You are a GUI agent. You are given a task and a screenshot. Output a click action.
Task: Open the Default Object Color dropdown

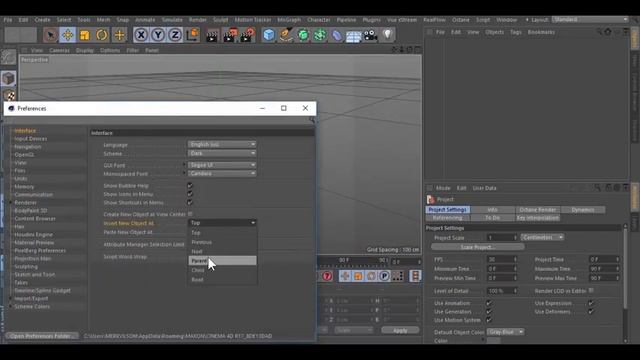pos(505,332)
